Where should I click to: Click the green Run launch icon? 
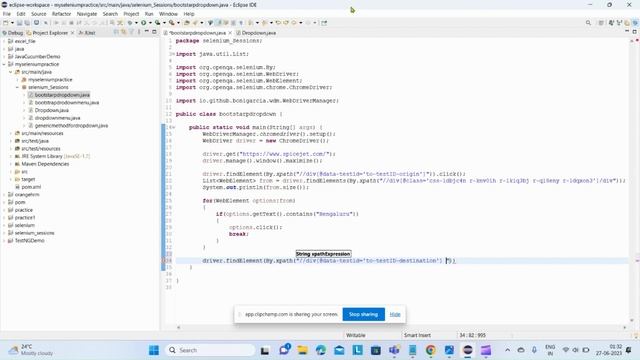click(144, 23)
